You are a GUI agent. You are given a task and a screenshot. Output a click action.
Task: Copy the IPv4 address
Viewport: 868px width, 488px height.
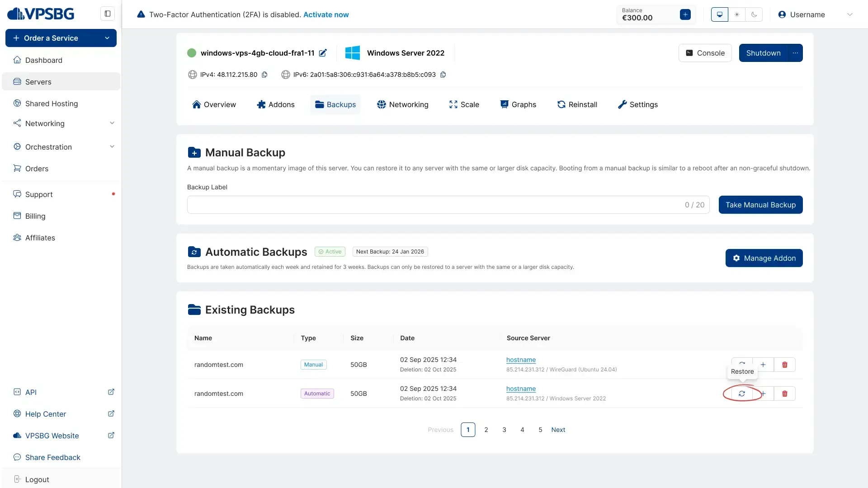265,75
